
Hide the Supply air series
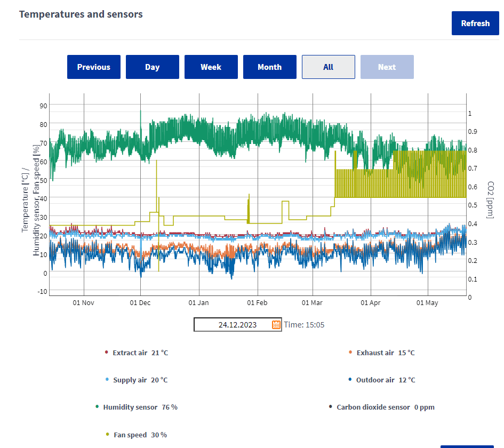pyautogui.click(x=140, y=380)
